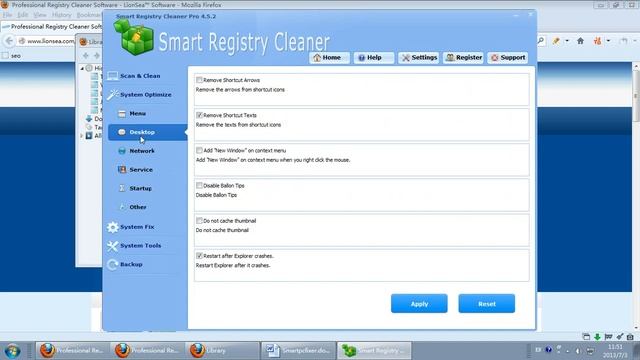640x360 pixels.
Task: Check Do not cache thumbnail option
Action: (x=199, y=220)
